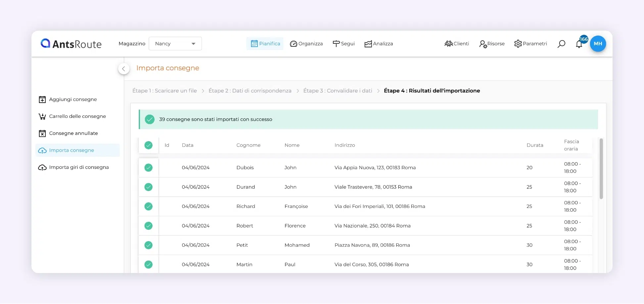Image resolution: width=644 pixels, height=304 pixels.
Task: Click address Piazza Navona, 89, 00186 Roma
Action: click(x=372, y=245)
